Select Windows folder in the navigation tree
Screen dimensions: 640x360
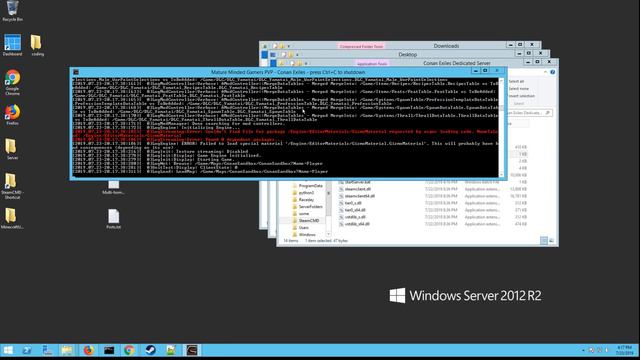pyautogui.click(x=304, y=234)
